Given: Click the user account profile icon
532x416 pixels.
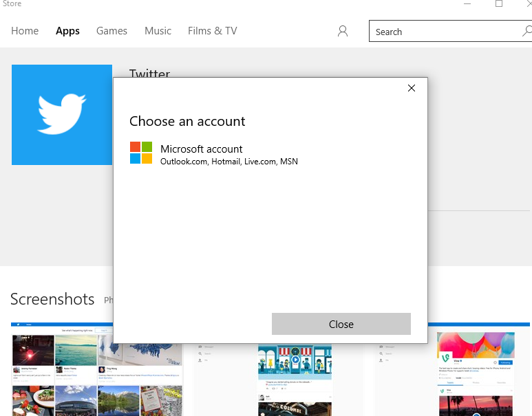Looking at the screenshot, I should coord(343,31).
